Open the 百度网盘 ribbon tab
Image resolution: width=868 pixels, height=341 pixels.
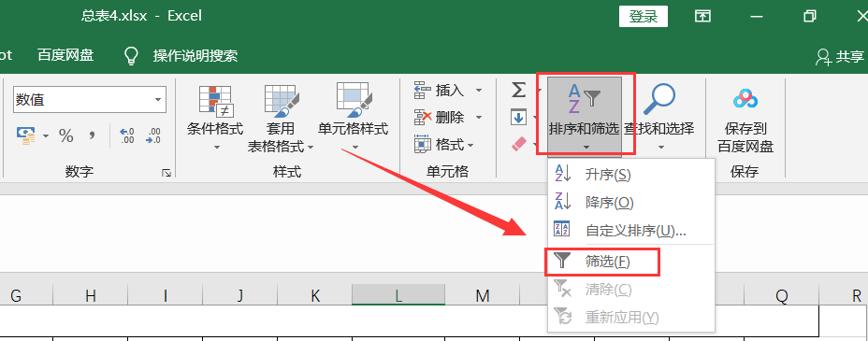point(65,55)
